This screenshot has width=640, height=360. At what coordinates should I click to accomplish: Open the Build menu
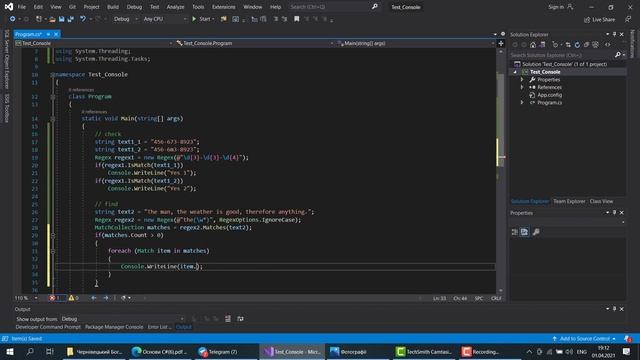113,7
